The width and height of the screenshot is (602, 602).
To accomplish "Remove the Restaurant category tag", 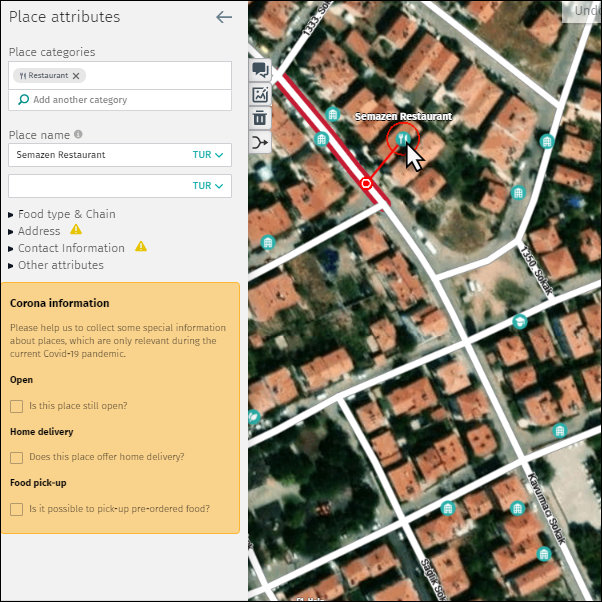I will pyautogui.click(x=76, y=76).
